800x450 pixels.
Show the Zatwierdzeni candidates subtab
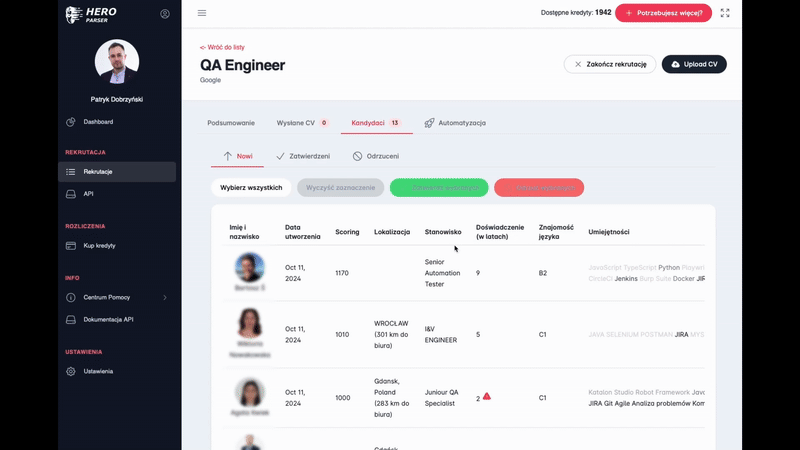click(302, 156)
